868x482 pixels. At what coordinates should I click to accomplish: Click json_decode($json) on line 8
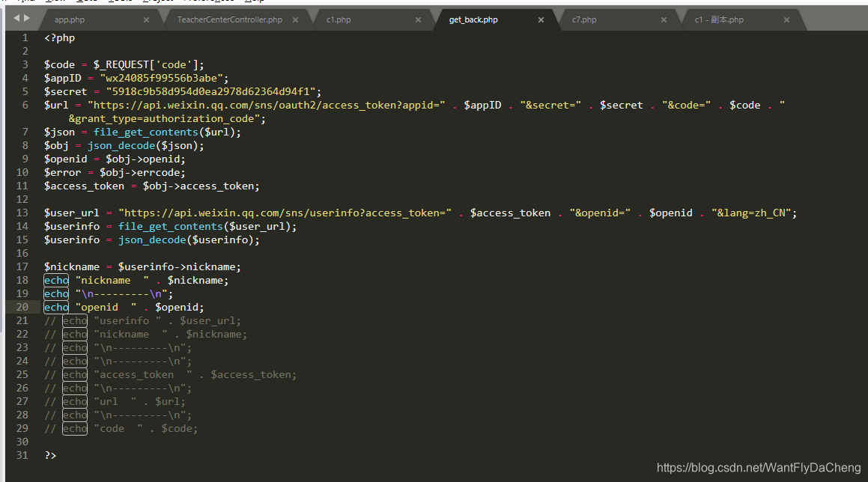[x=143, y=145]
